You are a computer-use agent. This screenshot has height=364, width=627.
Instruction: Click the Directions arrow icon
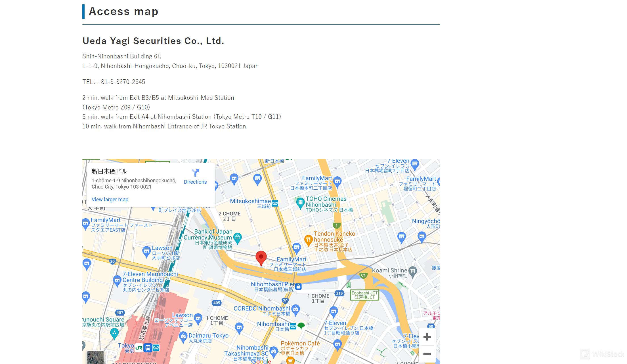point(196,173)
